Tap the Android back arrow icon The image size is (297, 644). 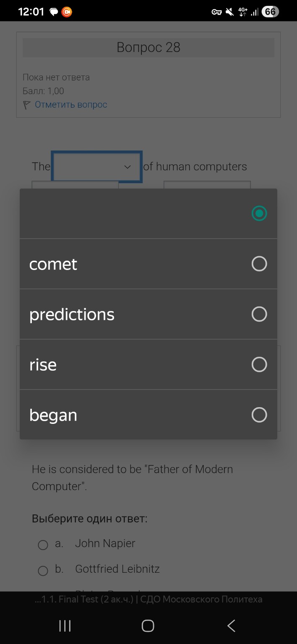tap(231, 626)
